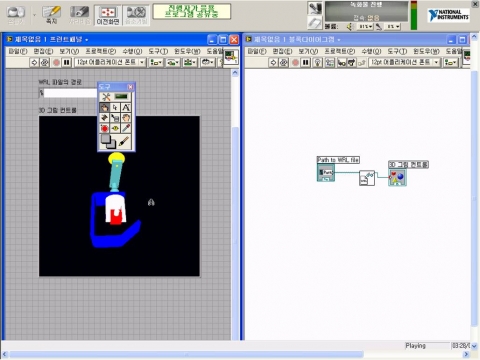Click the Pause button on block diagram toolbar

(305, 62)
